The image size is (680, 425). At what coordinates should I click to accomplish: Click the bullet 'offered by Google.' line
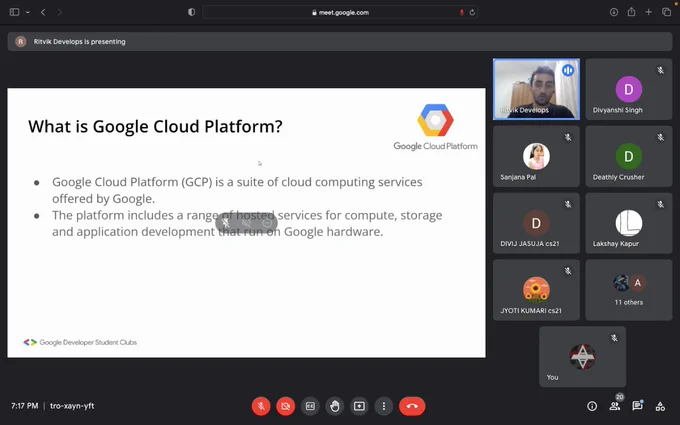click(103, 199)
